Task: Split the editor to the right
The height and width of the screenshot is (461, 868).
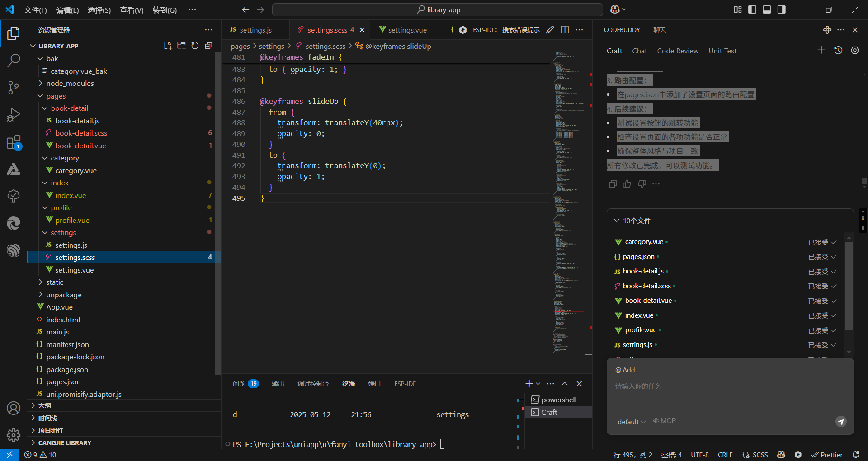Action: coord(565,30)
